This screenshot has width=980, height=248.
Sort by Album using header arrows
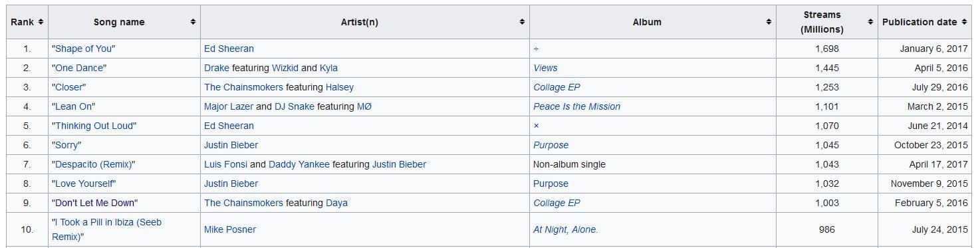point(769,22)
